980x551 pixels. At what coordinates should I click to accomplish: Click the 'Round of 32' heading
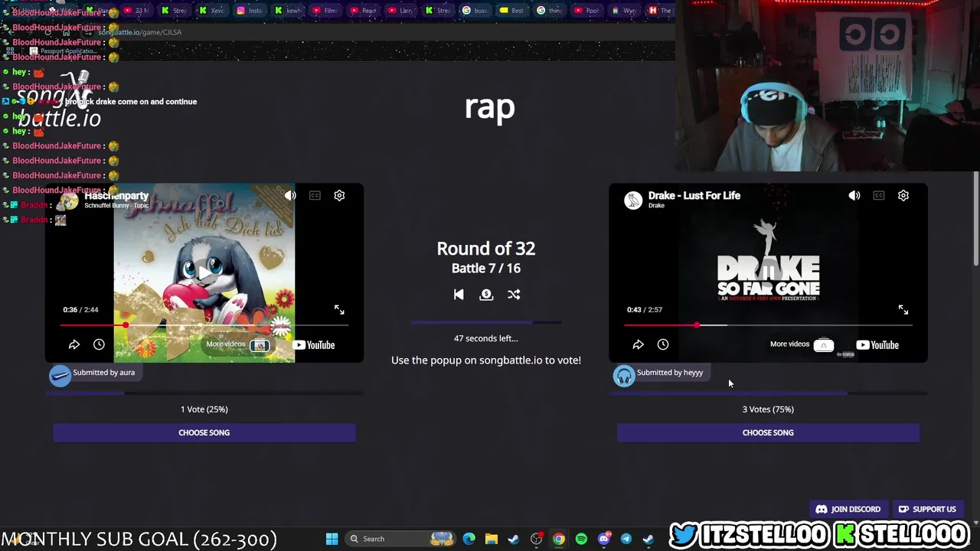(486, 248)
